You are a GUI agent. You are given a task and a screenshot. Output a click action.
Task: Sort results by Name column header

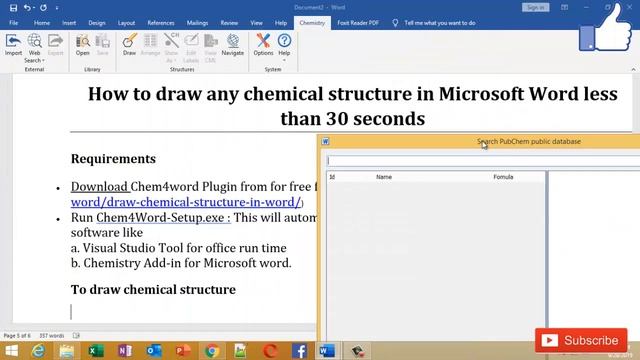coord(384,177)
